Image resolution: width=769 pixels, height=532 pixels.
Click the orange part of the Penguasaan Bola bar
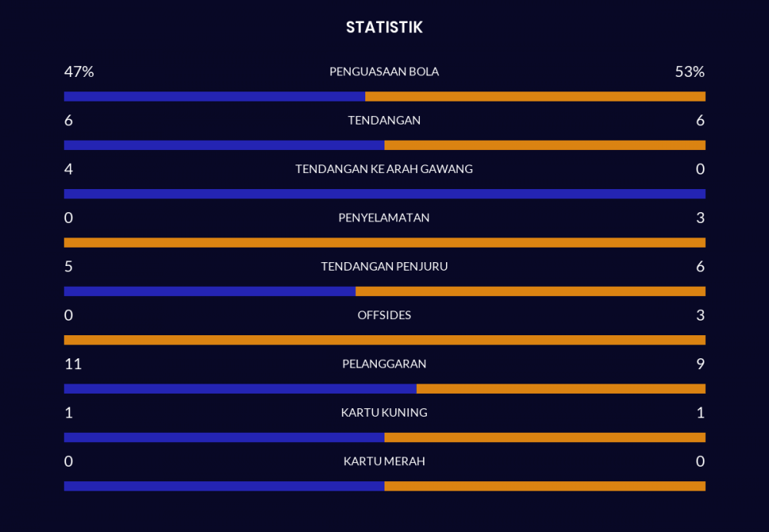(535, 97)
